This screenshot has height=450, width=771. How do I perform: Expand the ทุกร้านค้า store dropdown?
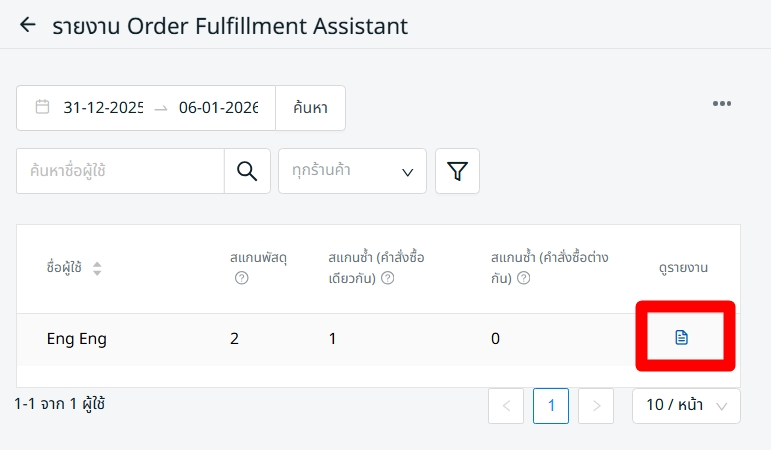pyautogui.click(x=352, y=171)
